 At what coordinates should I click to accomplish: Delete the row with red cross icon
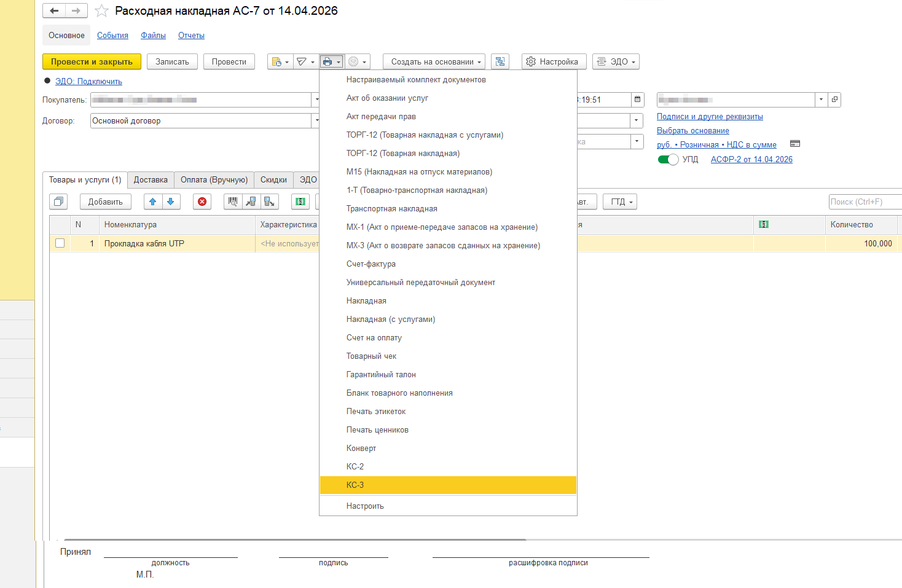point(202,202)
